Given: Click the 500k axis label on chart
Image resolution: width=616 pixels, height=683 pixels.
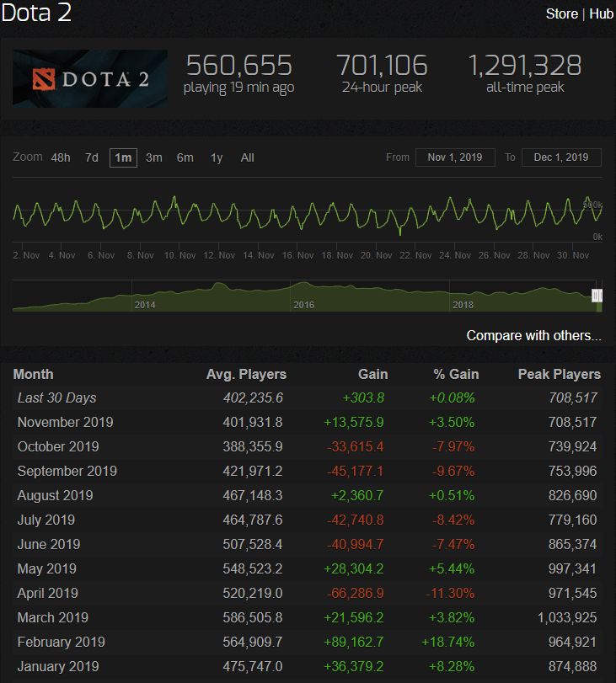Looking at the screenshot, I should point(593,205).
